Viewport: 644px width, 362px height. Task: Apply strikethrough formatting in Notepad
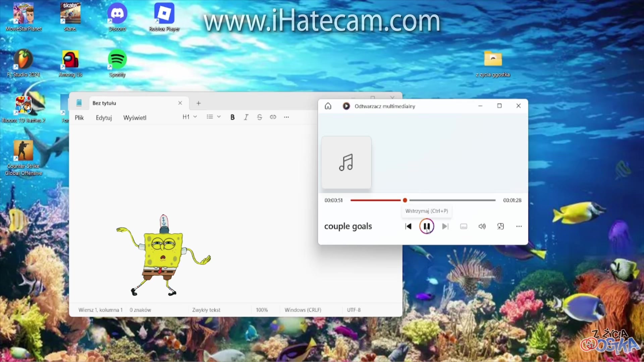pos(259,117)
